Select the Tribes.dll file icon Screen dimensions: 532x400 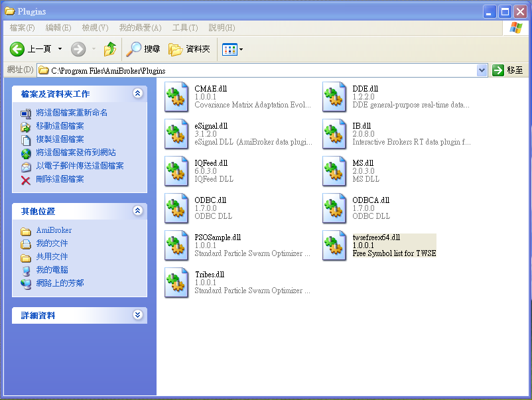pos(176,283)
